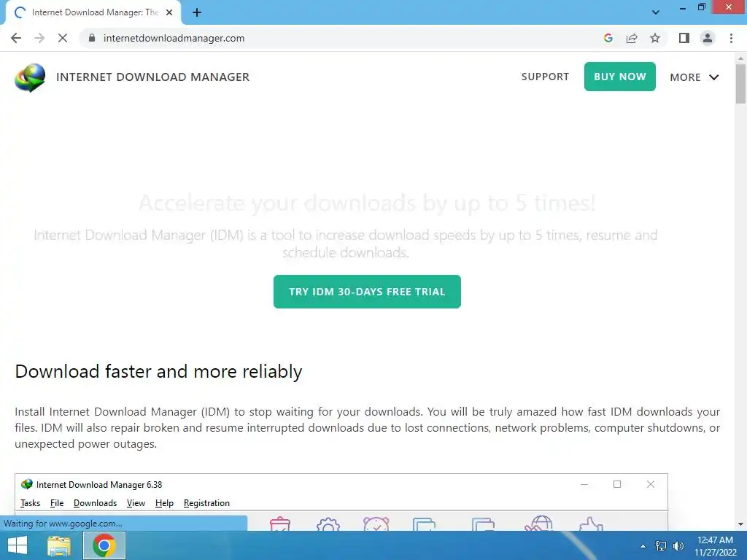The image size is (747, 560).
Task: Click the page vertical scrollbar thumb
Action: (740, 83)
